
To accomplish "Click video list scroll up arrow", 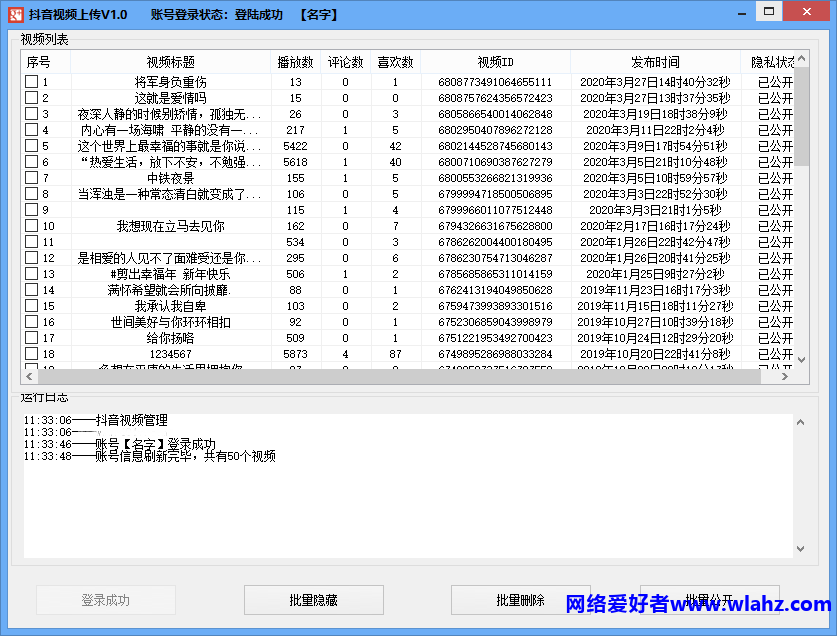I will tap(801, 58).
